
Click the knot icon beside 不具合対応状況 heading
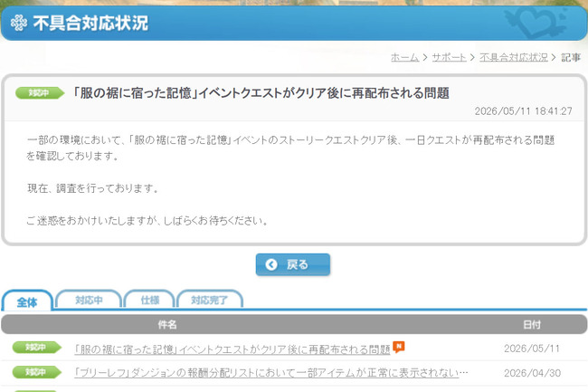(19, 23)
